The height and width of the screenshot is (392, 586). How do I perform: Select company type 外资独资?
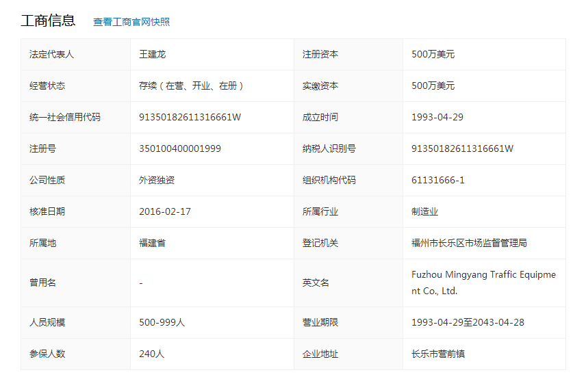157,181
